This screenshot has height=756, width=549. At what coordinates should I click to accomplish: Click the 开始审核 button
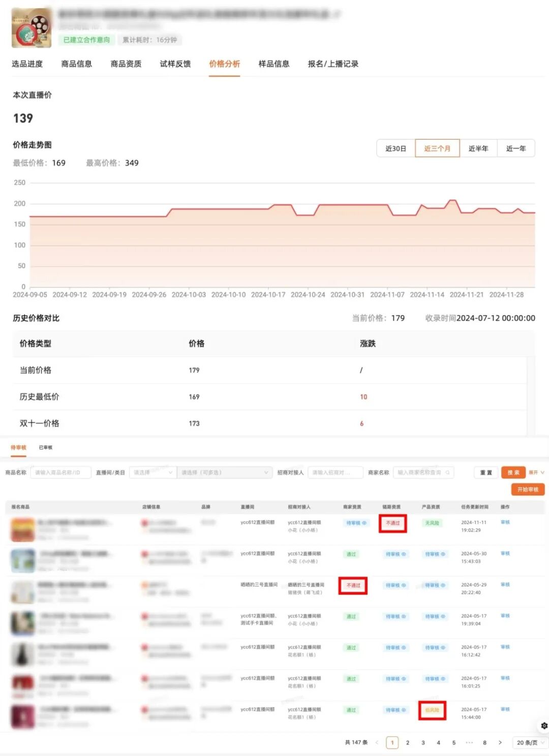tap(527, 489)
